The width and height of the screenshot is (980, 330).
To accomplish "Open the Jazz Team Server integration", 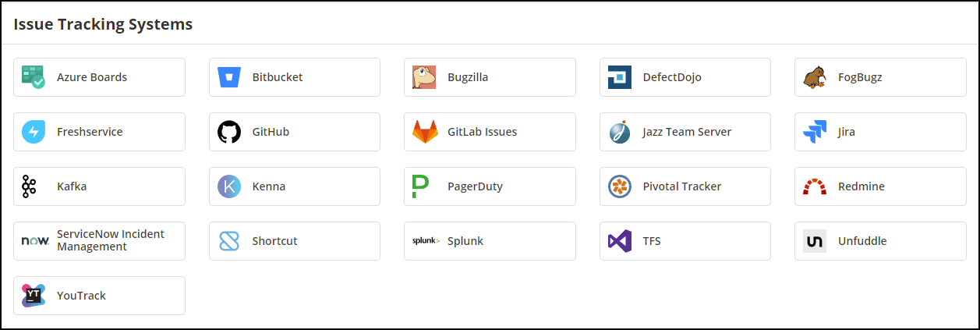I will click(685, 132).
